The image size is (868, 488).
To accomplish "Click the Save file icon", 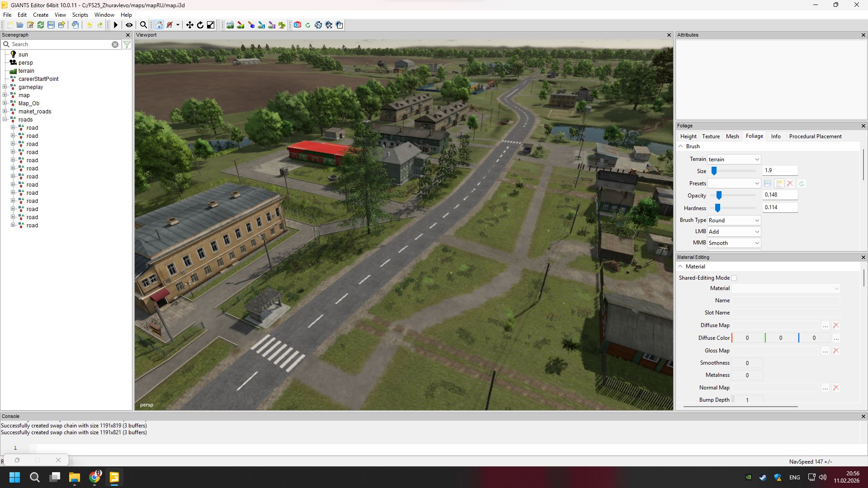I will click(x=51, y=25).
